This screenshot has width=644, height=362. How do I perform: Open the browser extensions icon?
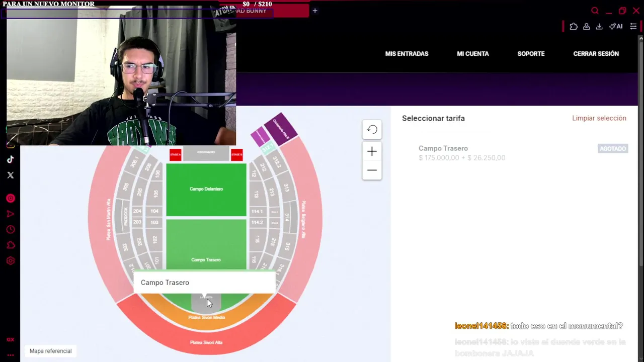(x=574, y=27)
